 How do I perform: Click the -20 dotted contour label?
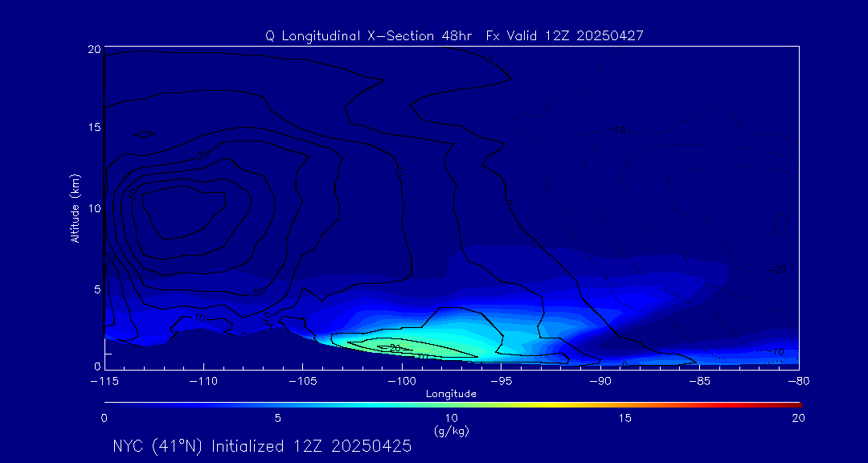(x=777, y=270)
